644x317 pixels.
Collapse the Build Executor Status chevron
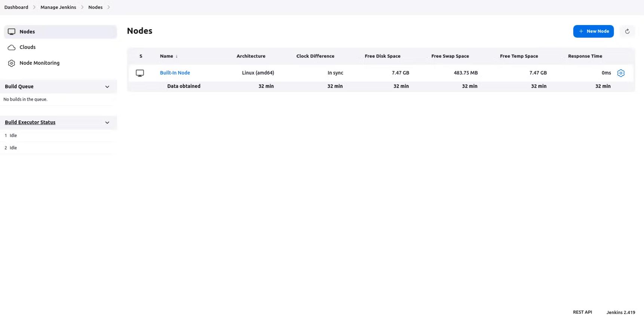pyautogui.click(x=107, y=123)
